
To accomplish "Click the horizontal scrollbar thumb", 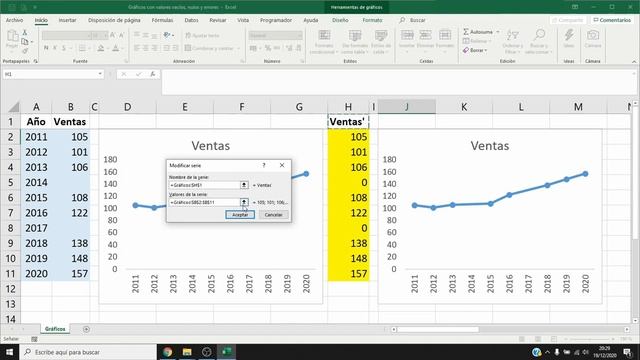I will [438, 329].
